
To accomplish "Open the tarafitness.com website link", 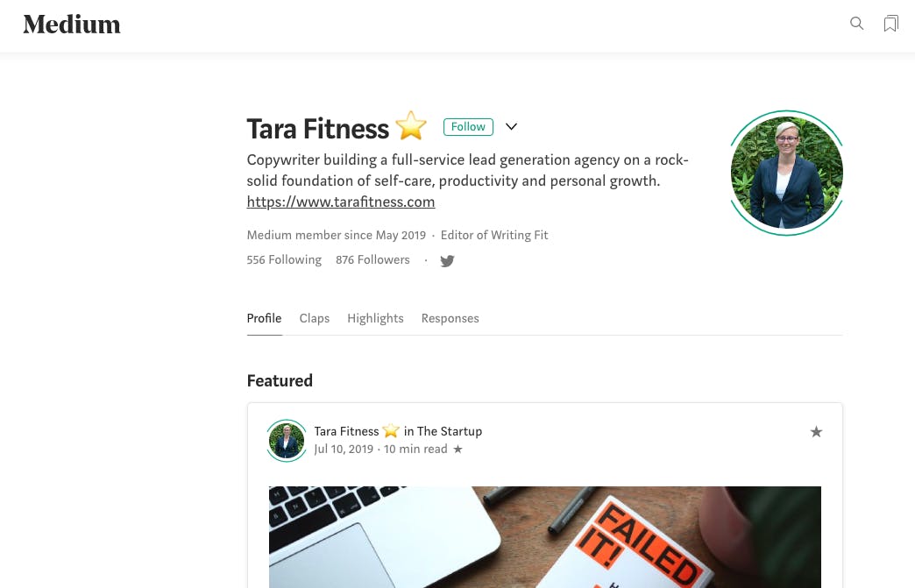I will click(341, 202).
